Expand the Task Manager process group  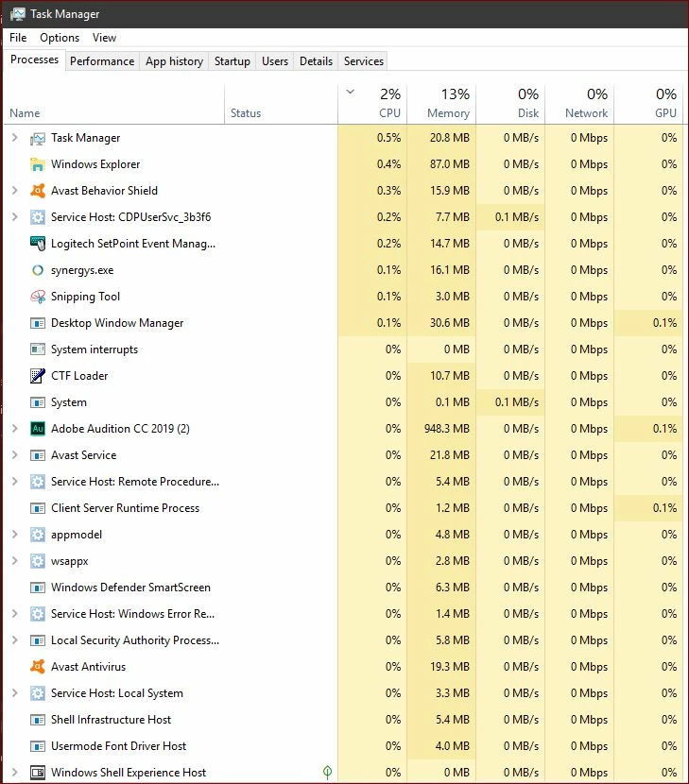[15, 138]
